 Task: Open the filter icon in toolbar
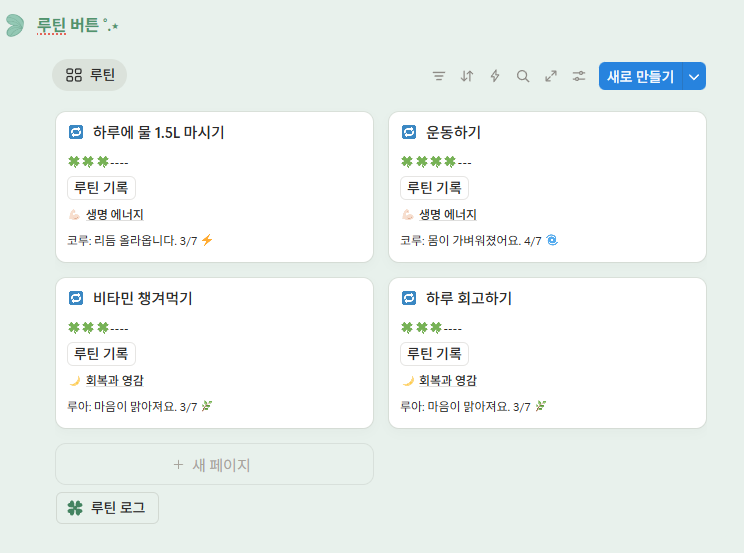pyautogui.click(x=439, y=76)
